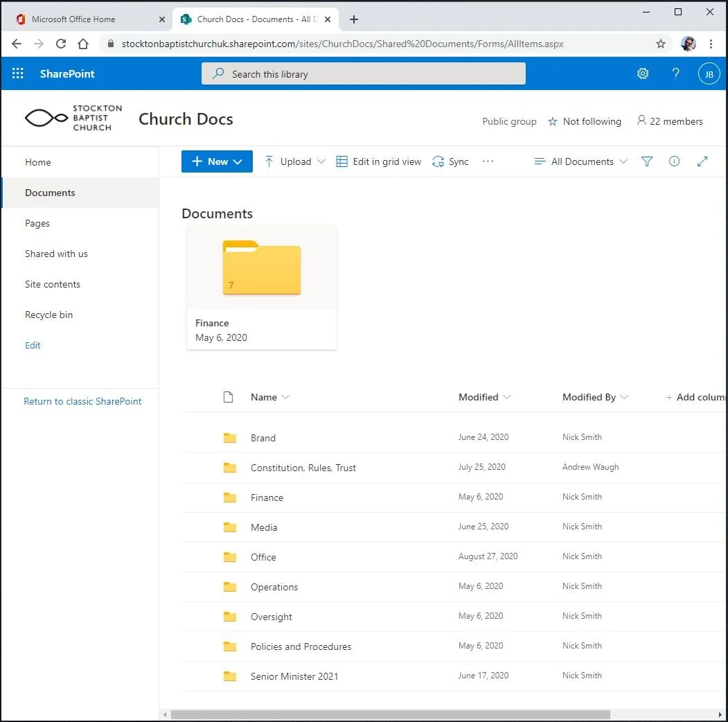The height and width of the screenshot is (722, 728).
Task: Open the Finance folder in the list
Action: tap(267, 498)
